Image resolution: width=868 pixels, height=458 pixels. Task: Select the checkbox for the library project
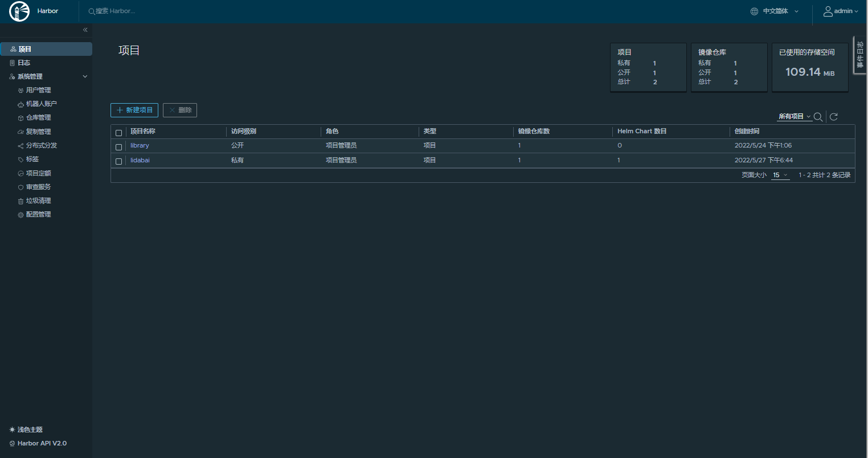click(119, 146)
